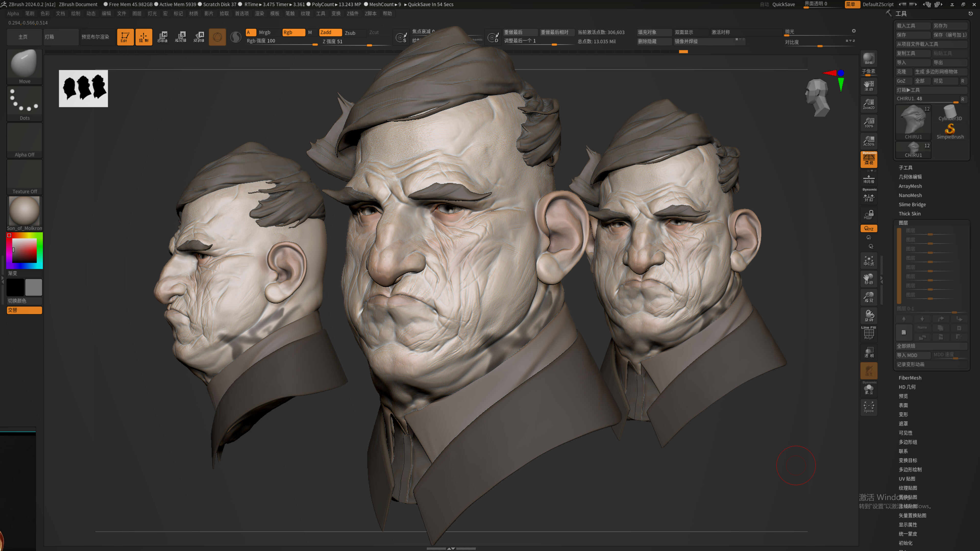This screenshot has height=551, width=980.
Task: Click the QuickSave button
Action: click(x=783, y=4)
